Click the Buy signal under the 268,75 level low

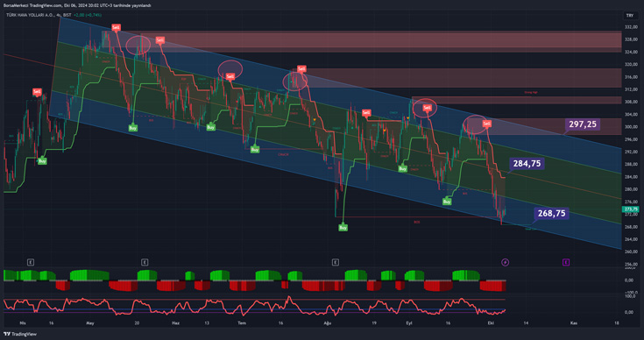click(343, 228)
